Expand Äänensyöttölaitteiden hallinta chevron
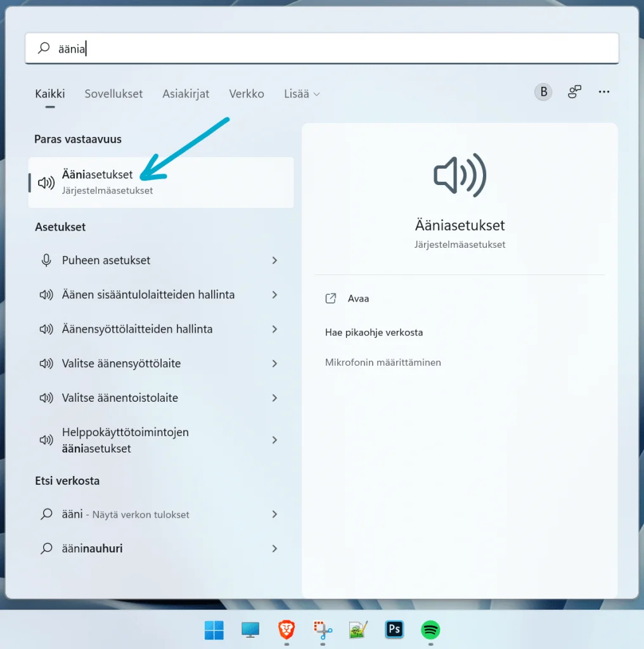Screen dimensions: 644x649 [x=274, y=329]
